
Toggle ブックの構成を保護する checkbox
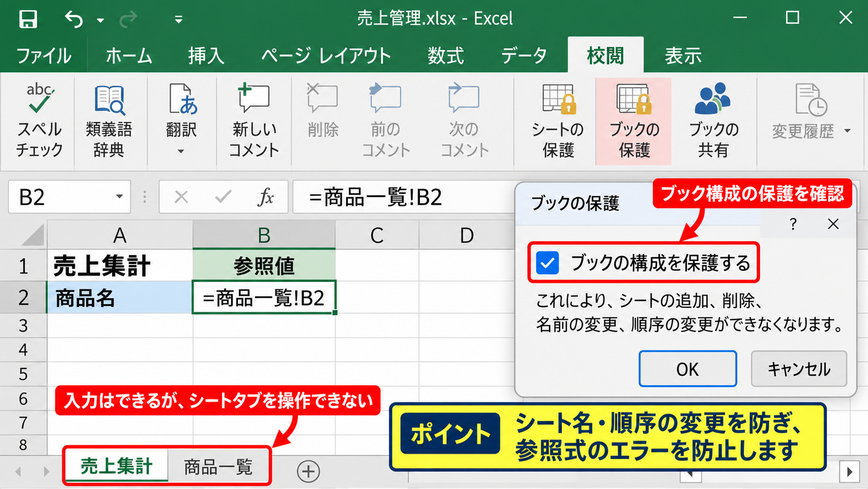pyautogui.click(x=548, y=262)
